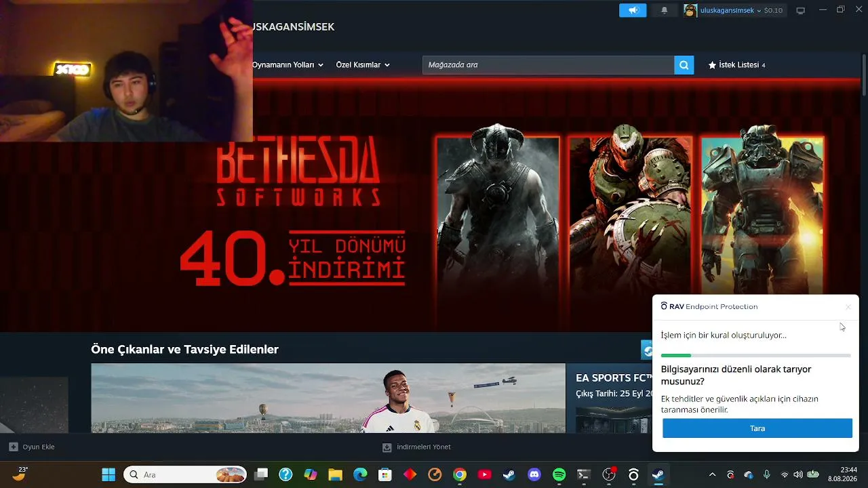The width and height of the screenshot is (868, 488).
Task: Open Steam announcements megaphone button
Action: point(633,10)
